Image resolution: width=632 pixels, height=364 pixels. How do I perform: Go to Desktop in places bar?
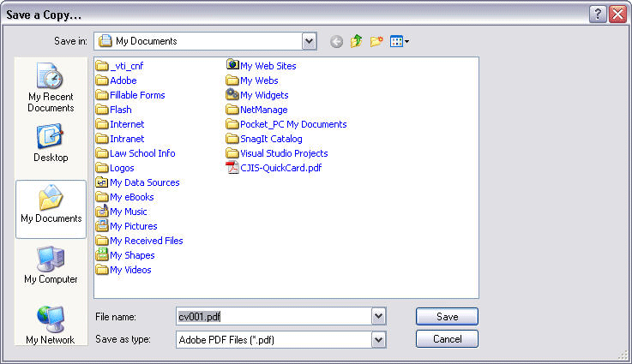[x=51, y=143]
